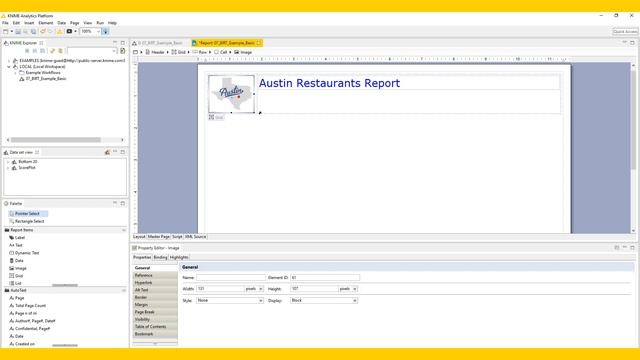Select the Margin property category
The width and height of the screenshot is (640, 360).
point(155,305)
